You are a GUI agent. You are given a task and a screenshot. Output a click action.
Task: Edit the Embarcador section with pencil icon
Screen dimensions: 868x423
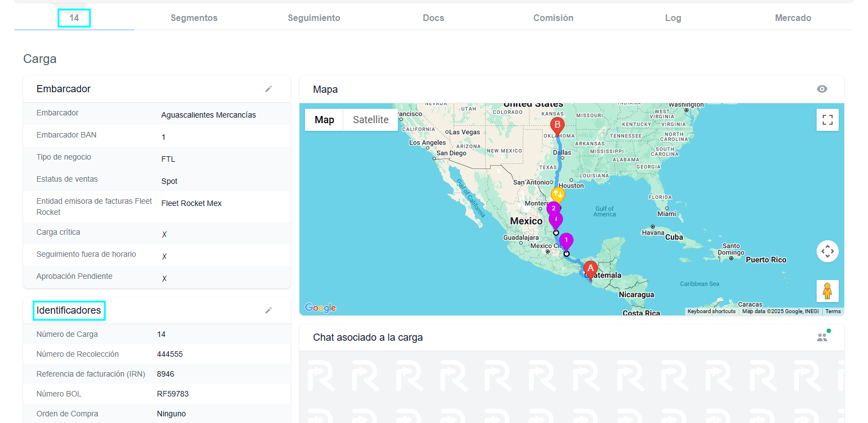click(x=269, y=89)
